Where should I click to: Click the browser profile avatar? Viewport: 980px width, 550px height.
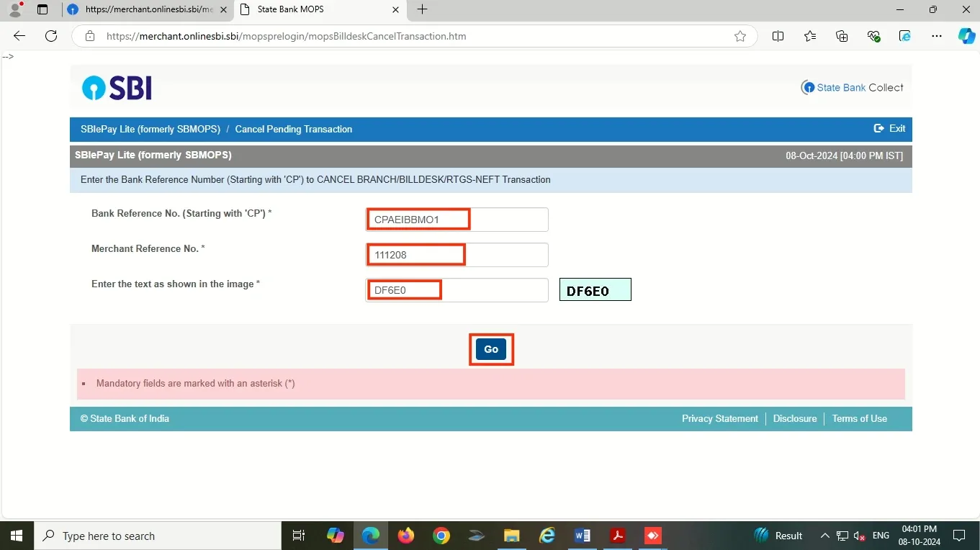pyautogui.click(x=15, y=9)
